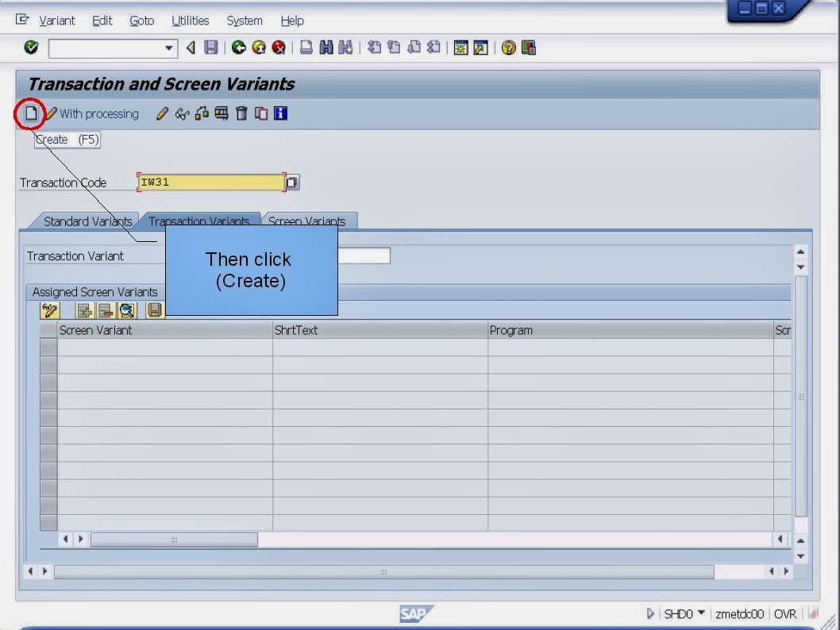Click the Delete variant trash icon
Image resolution: width=840 pixels, height=630 pixels.
click(x=241, y=113)
